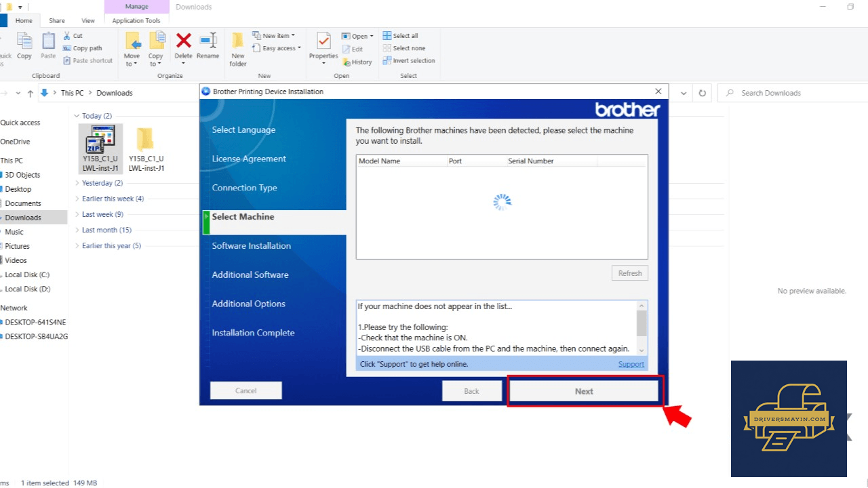Go up one folder level arrow
This screenshot has height=488, width=868.
tap(30, 93)
